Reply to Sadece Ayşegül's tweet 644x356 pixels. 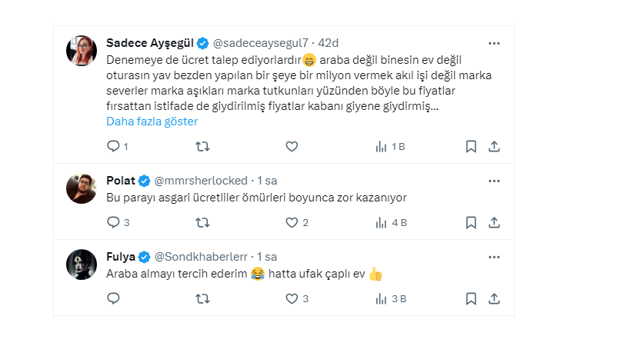(x=113, y=146)
